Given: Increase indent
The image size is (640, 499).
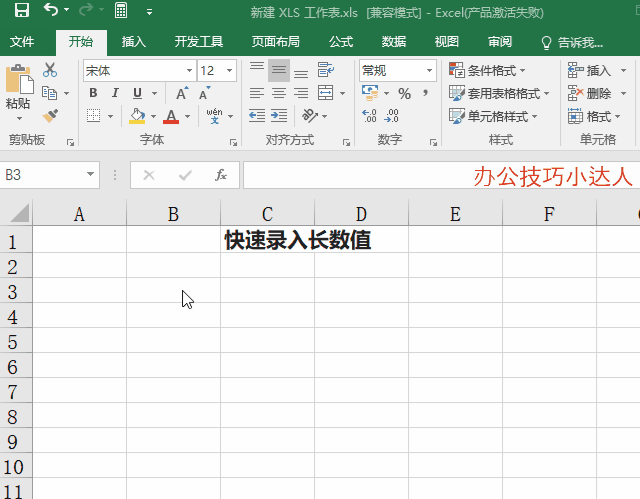Looking at the screenshot, I should tap(279, 116).
